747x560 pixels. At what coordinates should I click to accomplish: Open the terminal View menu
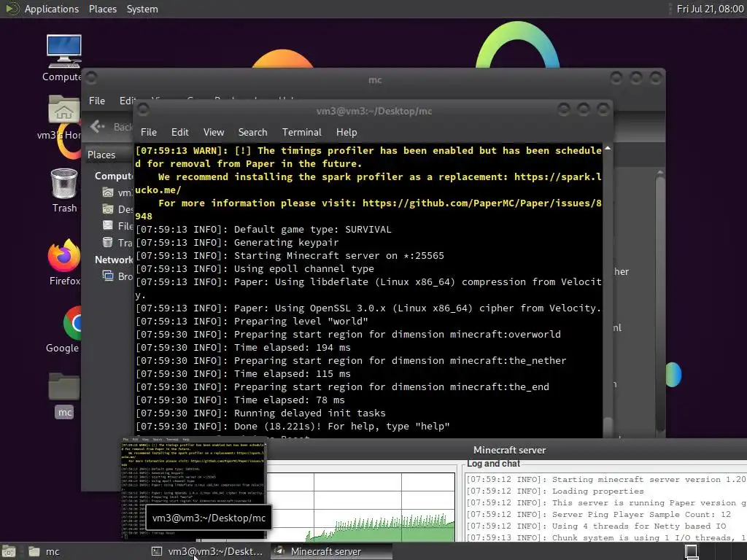214,132
